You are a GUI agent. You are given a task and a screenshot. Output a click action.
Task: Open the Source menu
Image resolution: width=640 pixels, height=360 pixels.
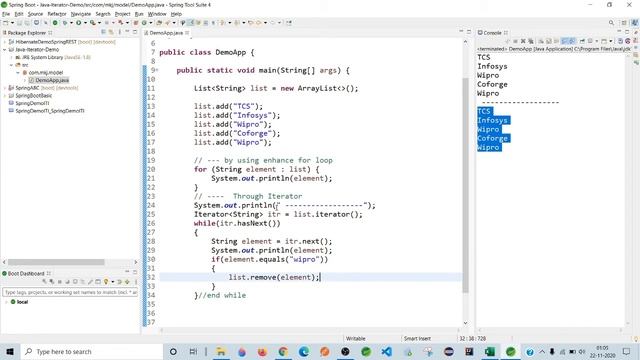[x=35, y=14]
